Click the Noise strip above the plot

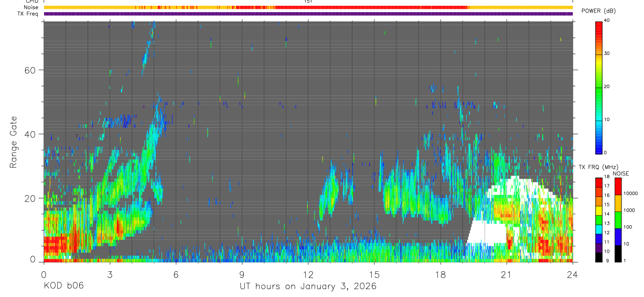point(308,7)
